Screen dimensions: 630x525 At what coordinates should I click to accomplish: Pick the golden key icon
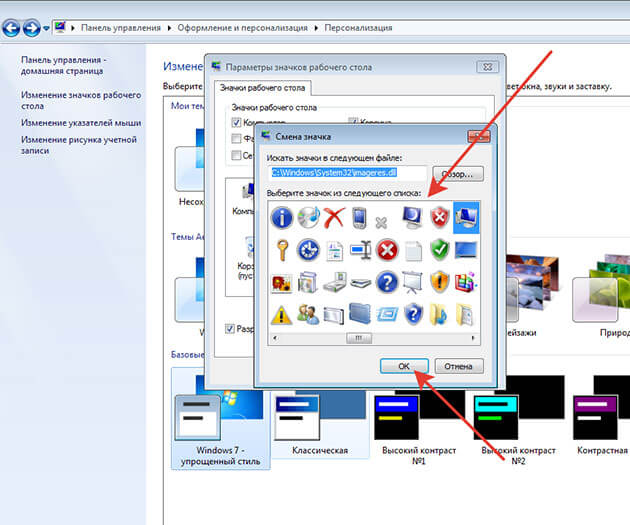pos(282,250)
